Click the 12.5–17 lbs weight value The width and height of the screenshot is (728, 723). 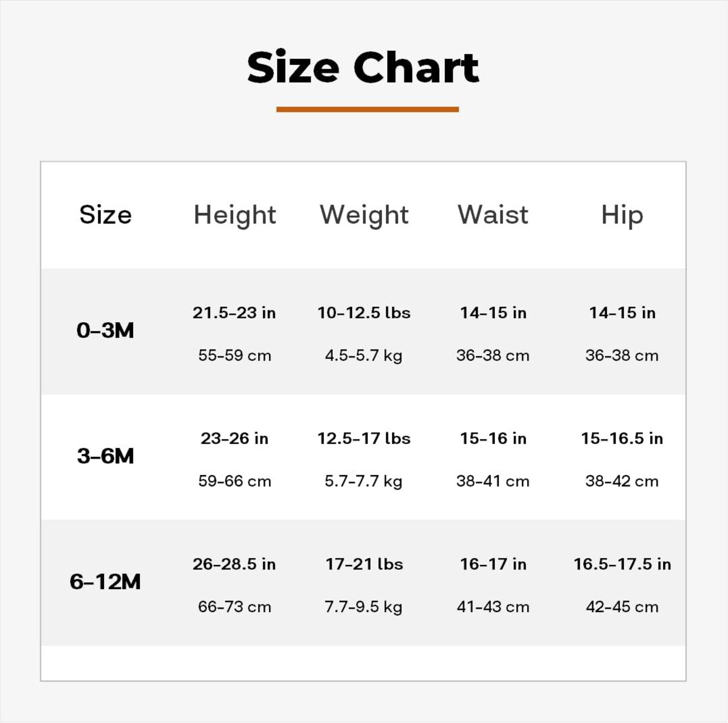(x=364, y=438)
